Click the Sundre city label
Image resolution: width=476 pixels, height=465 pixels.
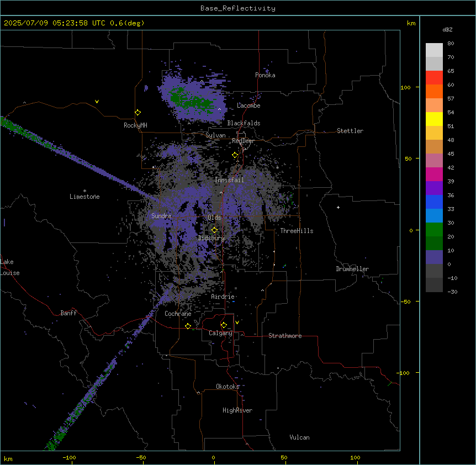click(161, 216)
